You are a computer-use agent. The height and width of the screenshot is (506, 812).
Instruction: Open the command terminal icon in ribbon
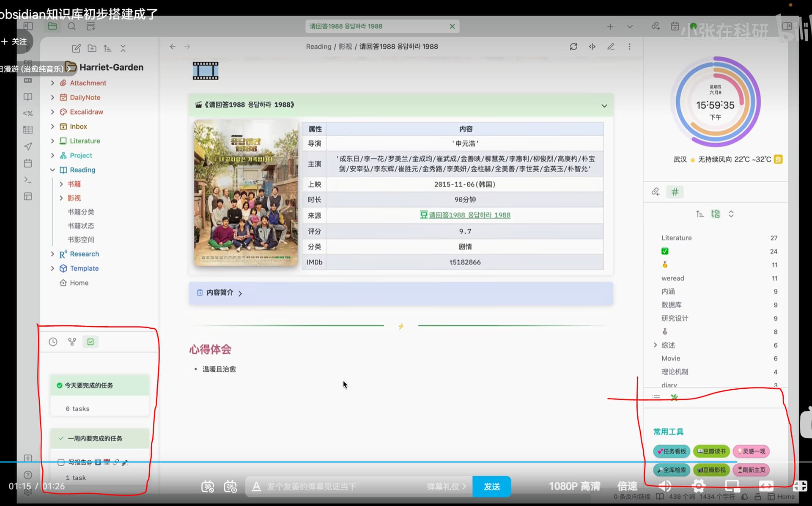(28, 180)
